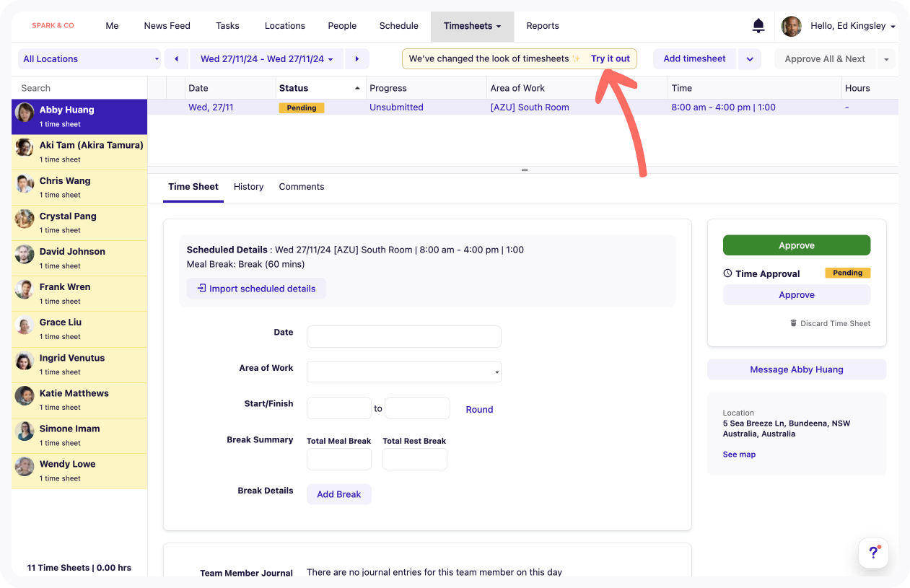
Task: Click Message Abby Huang button
Action: [797, 369]
